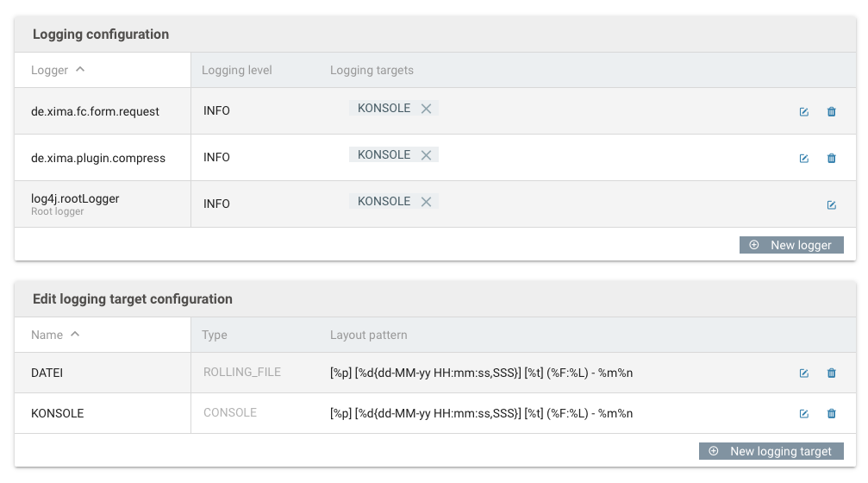Image resolution: width=868 pixels, height=483 pixels.
Task: Select the DATEI row name
Action: click(47, 373)
